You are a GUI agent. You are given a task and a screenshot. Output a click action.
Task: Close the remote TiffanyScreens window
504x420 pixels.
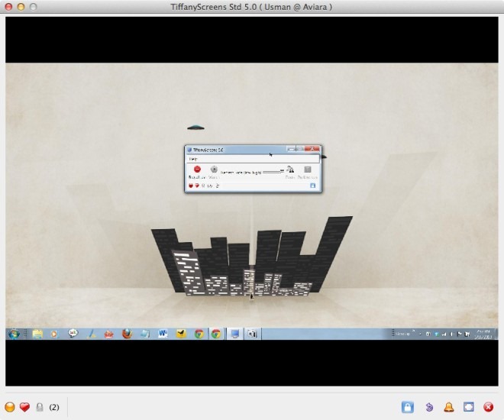point(312,149)
